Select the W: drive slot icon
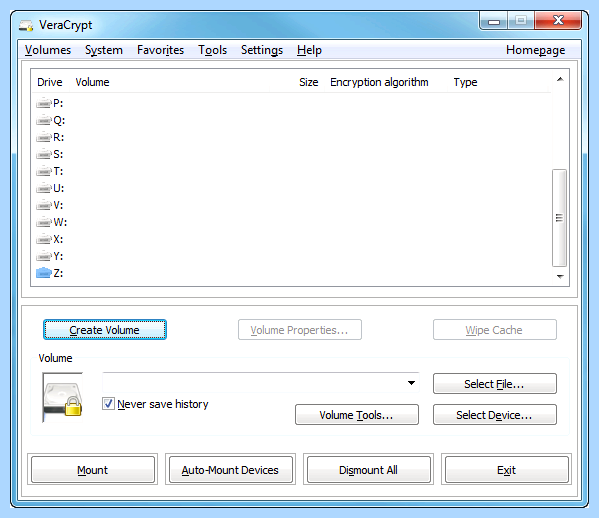Viewport: 599px width, 518px height. click(44, 222)
